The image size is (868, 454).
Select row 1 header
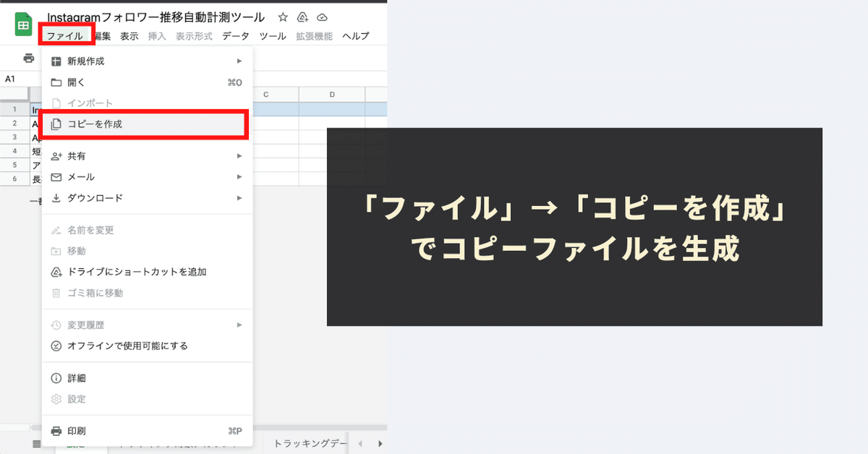(14, 109)
